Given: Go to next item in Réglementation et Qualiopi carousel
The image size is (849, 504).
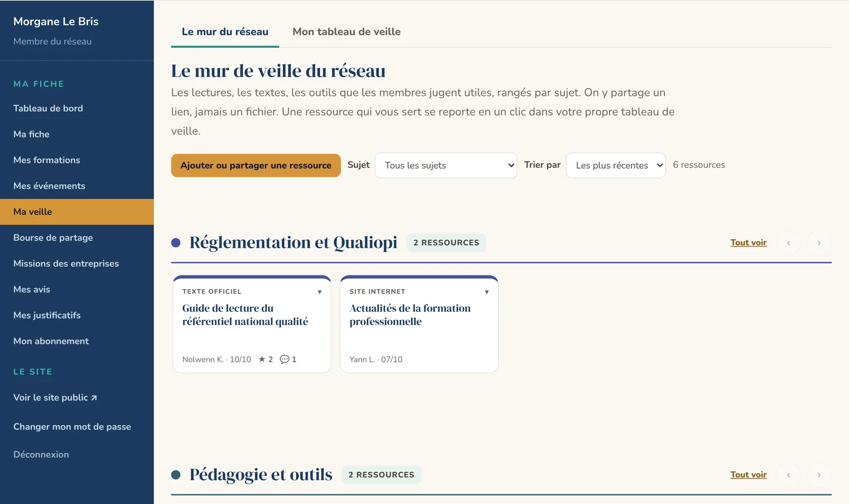Looking at the screenshot, I should tap(819, 242).
